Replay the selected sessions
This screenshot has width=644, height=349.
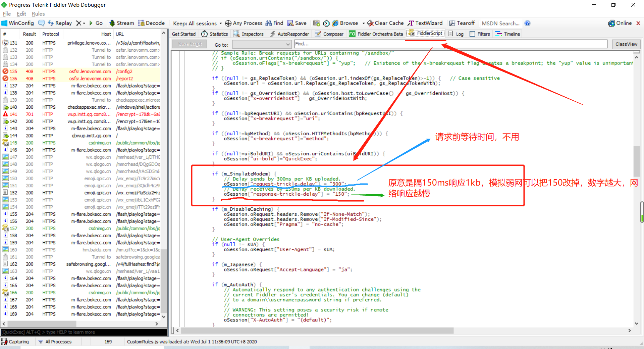pos(60,23)
